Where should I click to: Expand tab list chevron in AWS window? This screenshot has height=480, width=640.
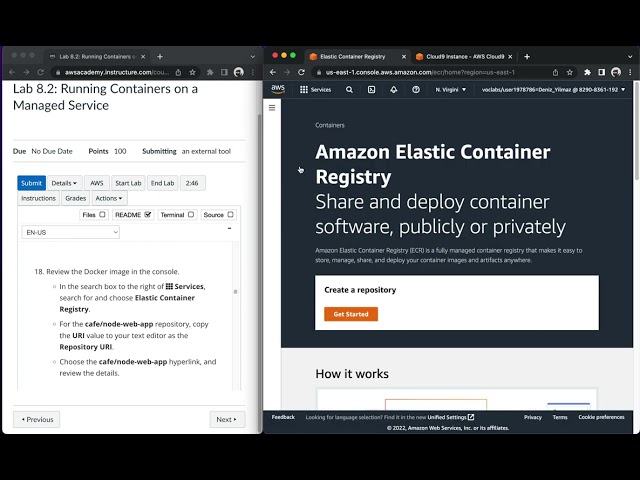pos(630,57)
